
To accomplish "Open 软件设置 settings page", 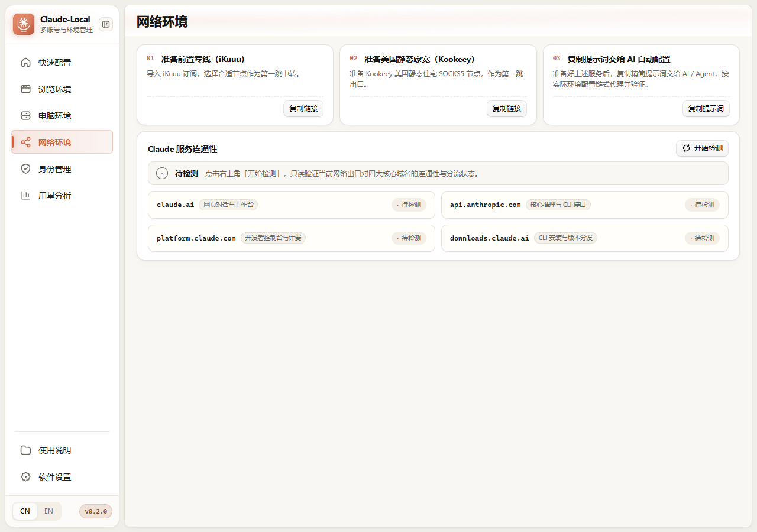I will 62,477.
